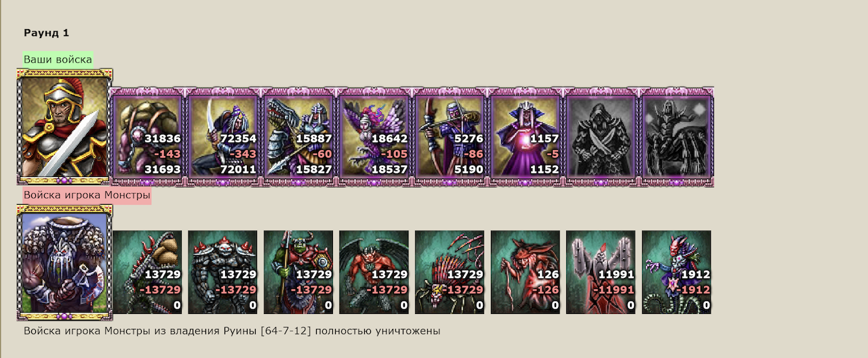Click the archer unit card showing 5276
The image size is (868, 358).
click(x=450, y=136)
